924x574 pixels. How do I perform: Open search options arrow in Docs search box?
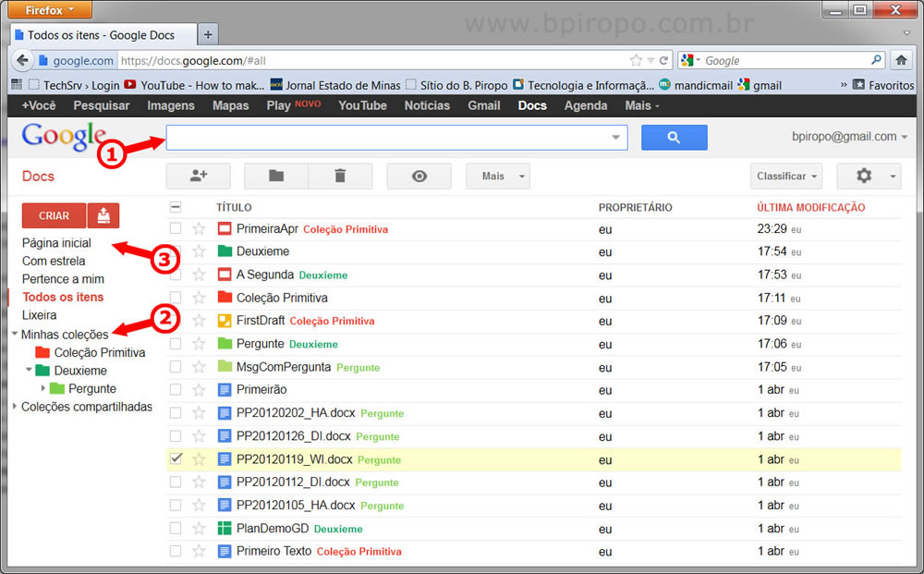pos(615,138)
